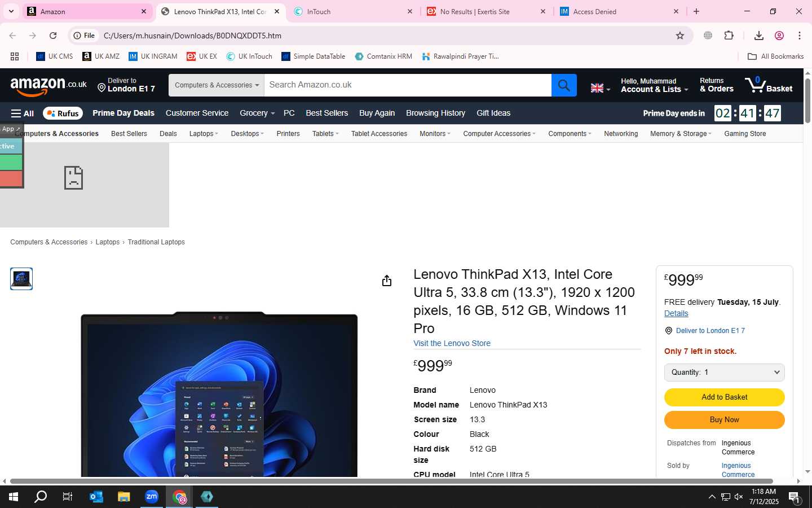Image resolution: width=812 pixels, height=508 pixels.
Task: Open Best Sellers in the main nav bar
Action: [327, 113]
